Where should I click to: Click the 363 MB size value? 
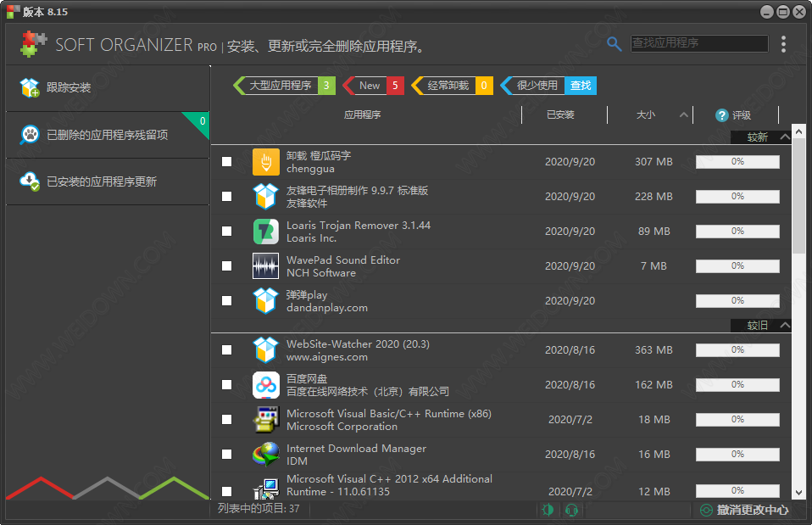(653, 349)
